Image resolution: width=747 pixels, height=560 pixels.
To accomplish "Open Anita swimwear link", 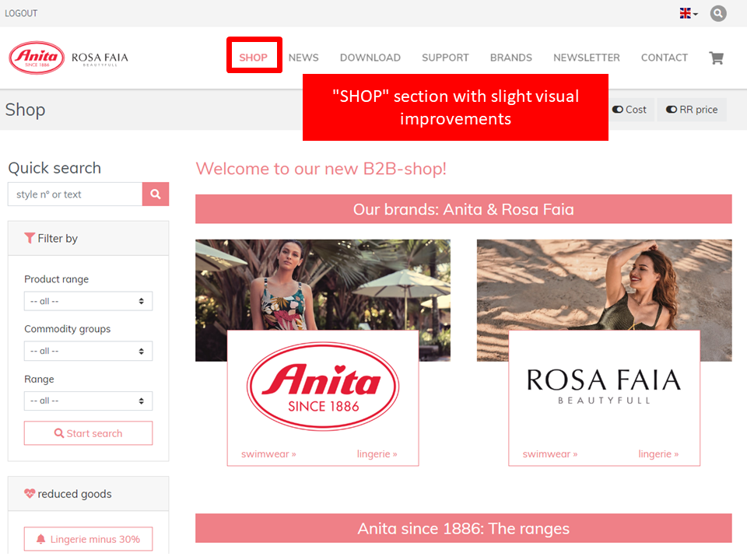I will [268, 454].
